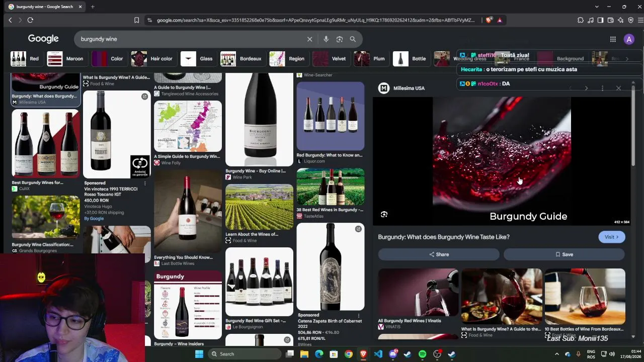Open Windows Start menu

[199, 354]
